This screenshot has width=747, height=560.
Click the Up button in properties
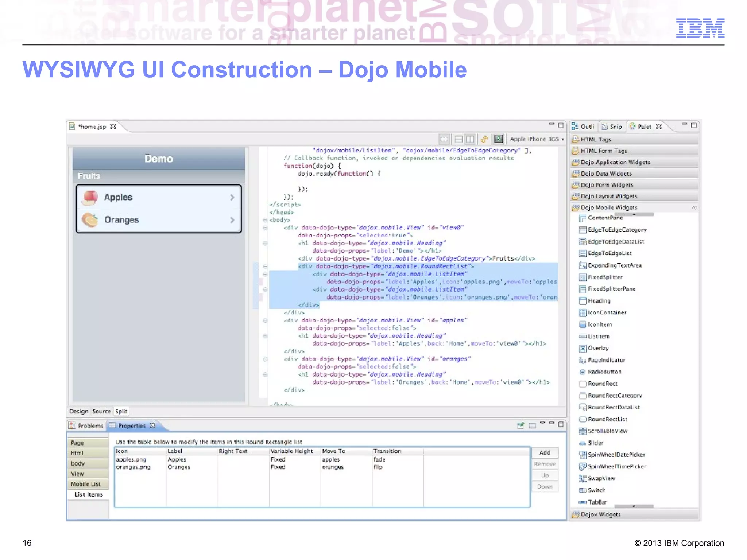pos(545,475)
